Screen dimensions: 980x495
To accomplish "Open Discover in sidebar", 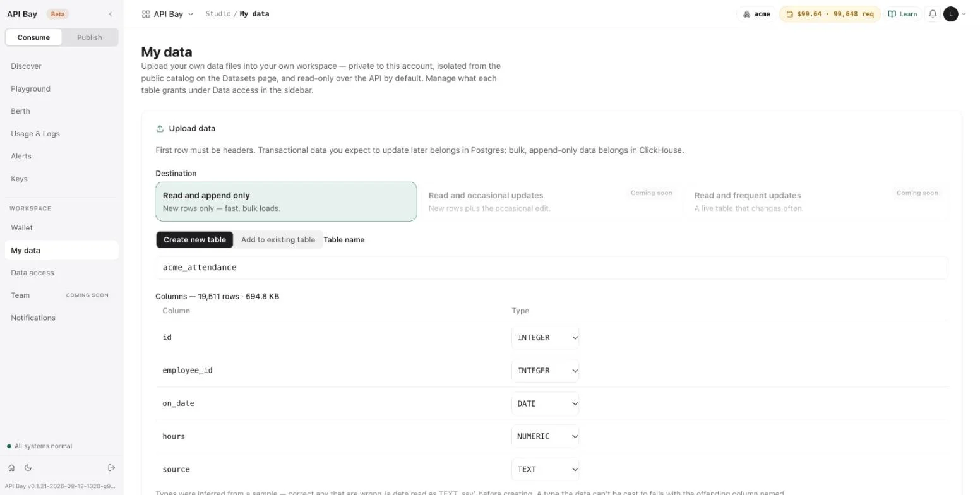I will coord(61,66).
